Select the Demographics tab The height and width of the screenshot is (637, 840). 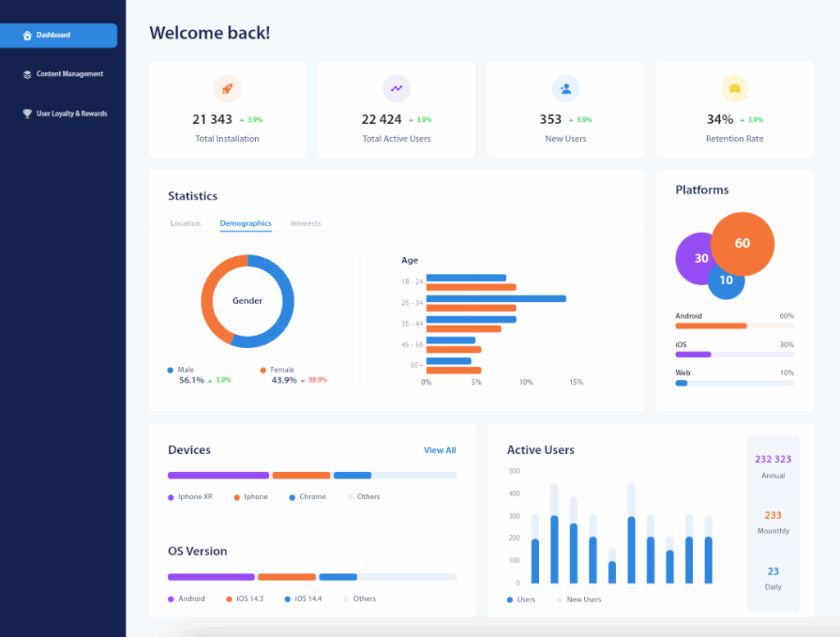click(245, 223)
